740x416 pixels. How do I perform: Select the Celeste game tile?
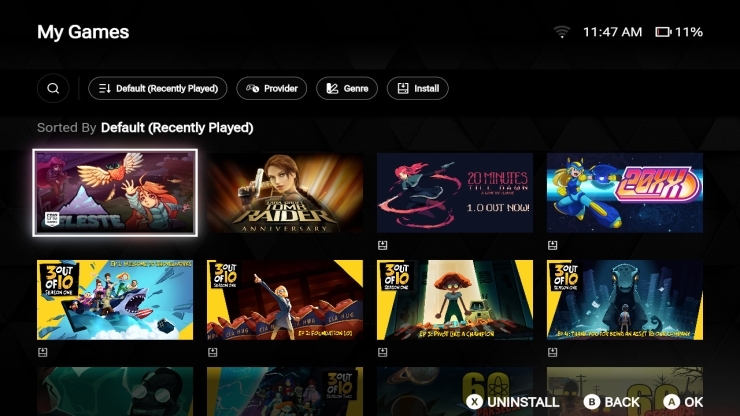pos(115,193)
